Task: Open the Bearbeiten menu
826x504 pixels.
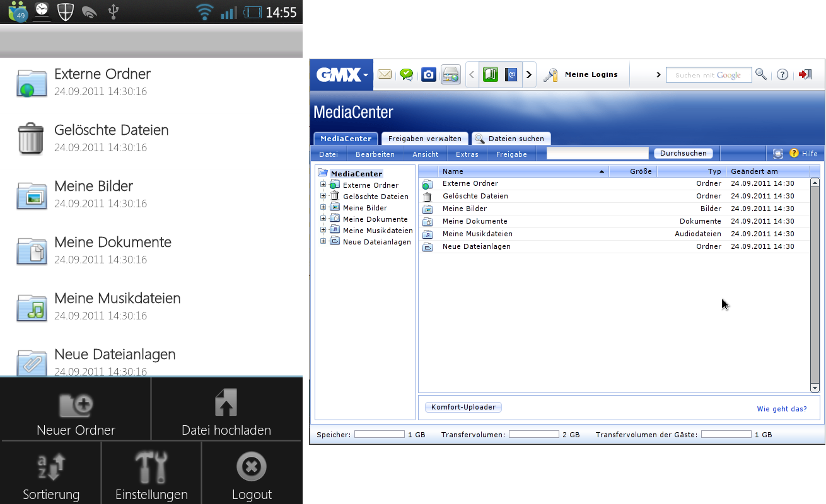Action: tap(375, 154)
